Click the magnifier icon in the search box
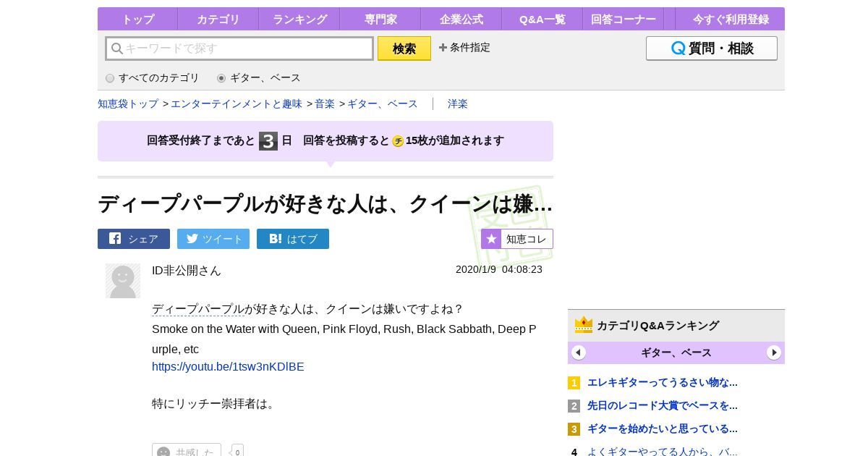 tap(116, 48)
